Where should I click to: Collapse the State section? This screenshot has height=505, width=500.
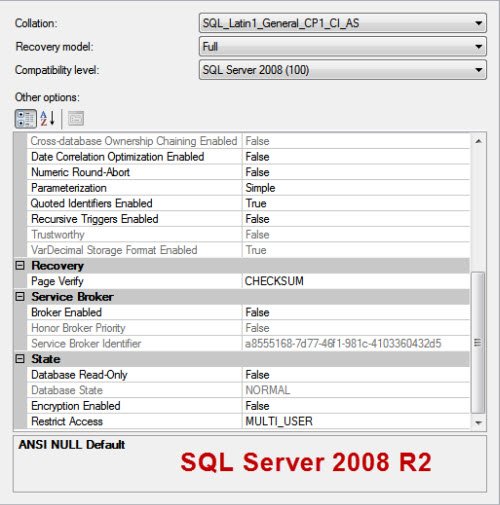pos(20,359)
